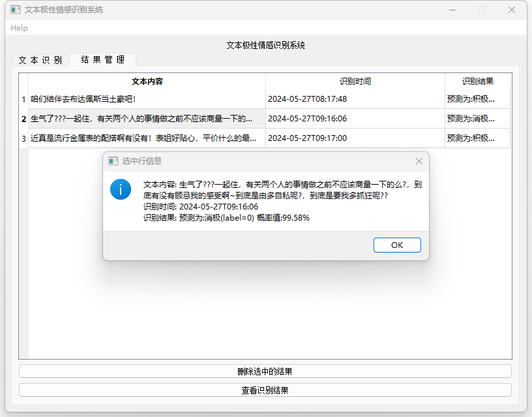532x417 pixels.
Task: Click the 选中行信息 dialog title icon
Action: pyautogui.click(x=113, y=161)
